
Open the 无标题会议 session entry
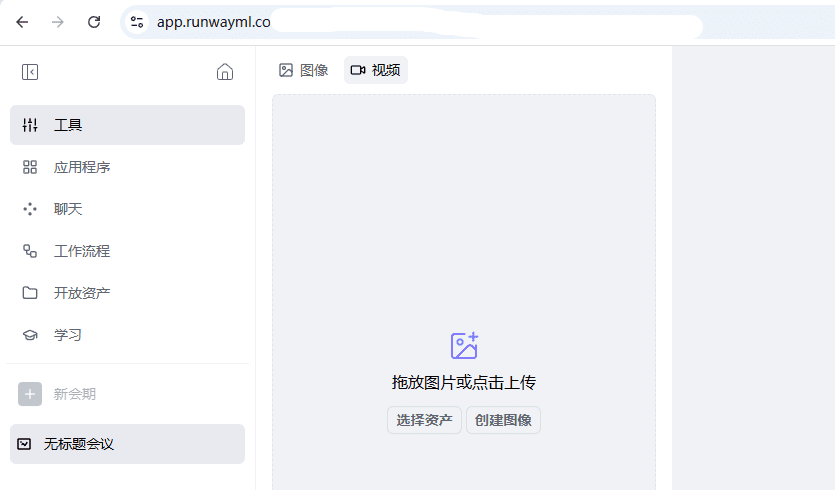click(127, 444)
